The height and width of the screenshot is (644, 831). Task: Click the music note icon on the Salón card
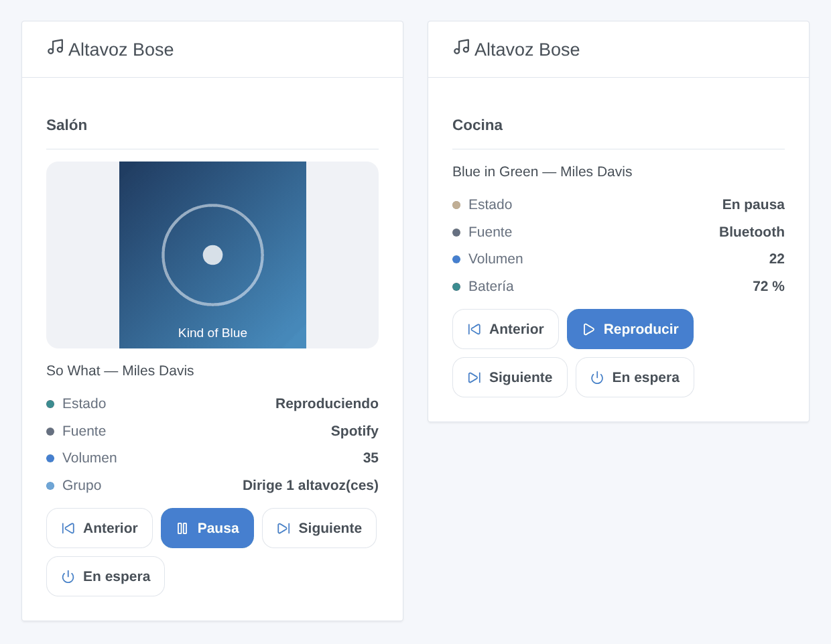(x=55, y=47)
